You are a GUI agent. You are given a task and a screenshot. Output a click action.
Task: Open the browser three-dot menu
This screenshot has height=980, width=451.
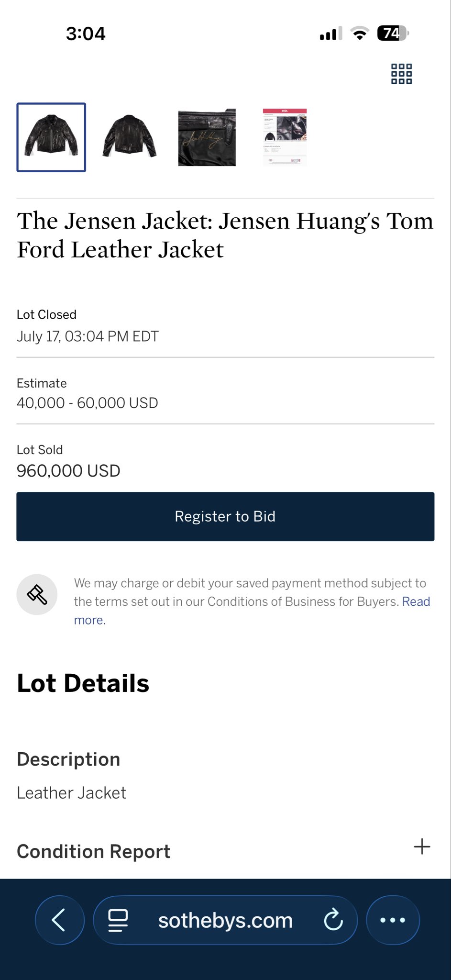click(x=393, y=920)
